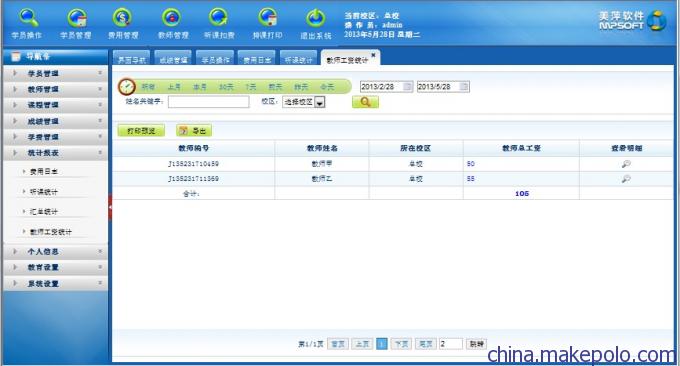The image size is (680, 366).
Task: Switch to the 听课统计 tab
Action: click(x=298, y=59)
